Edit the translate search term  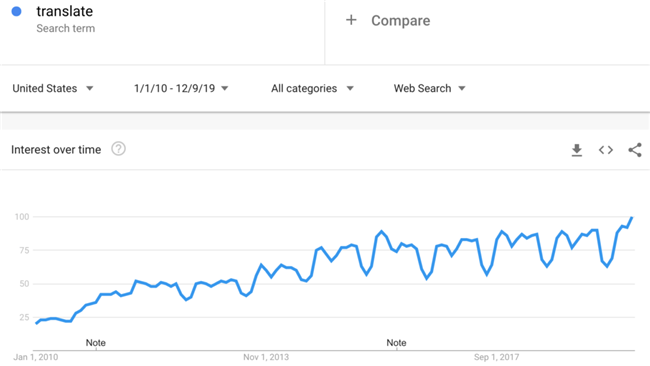tap(65, 11)
